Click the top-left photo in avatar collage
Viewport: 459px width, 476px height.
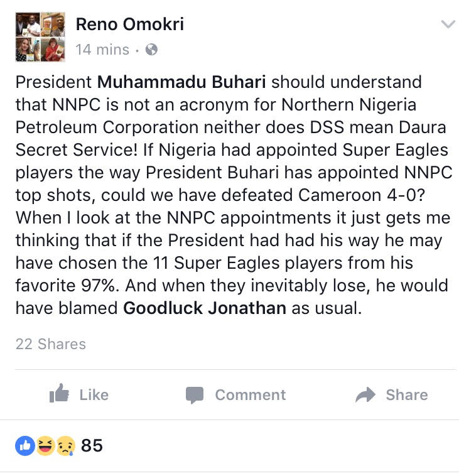pyautogui.click(x=28, y=24)
